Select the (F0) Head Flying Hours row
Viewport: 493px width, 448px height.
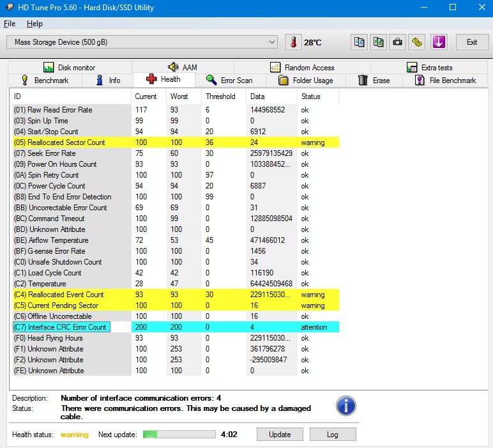point(176,338)
